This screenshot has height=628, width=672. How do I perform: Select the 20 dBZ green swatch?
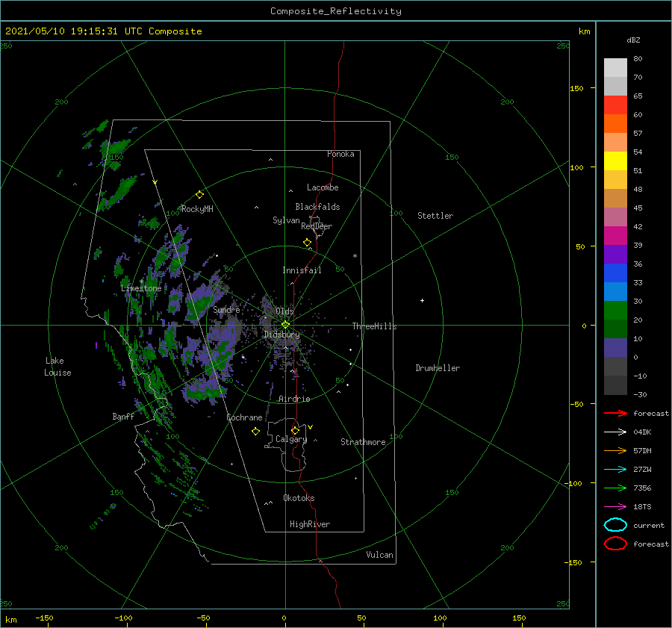point(615,329)
